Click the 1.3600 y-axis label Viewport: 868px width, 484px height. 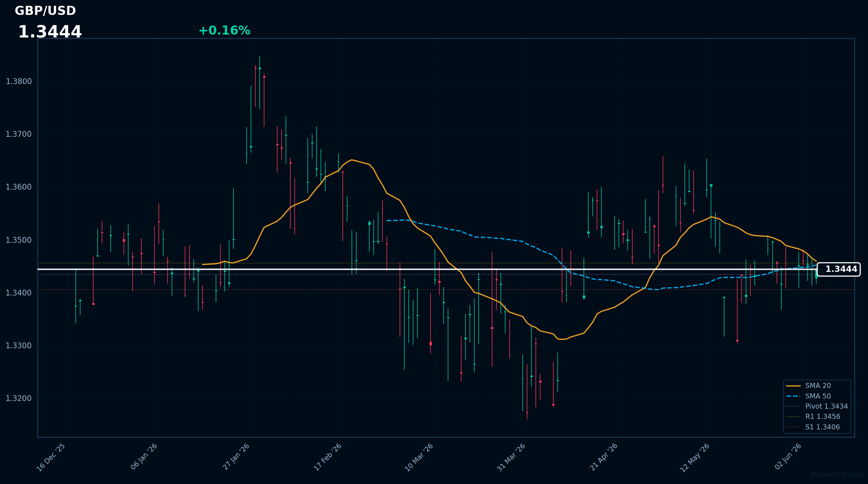click(x=19, y=187)
